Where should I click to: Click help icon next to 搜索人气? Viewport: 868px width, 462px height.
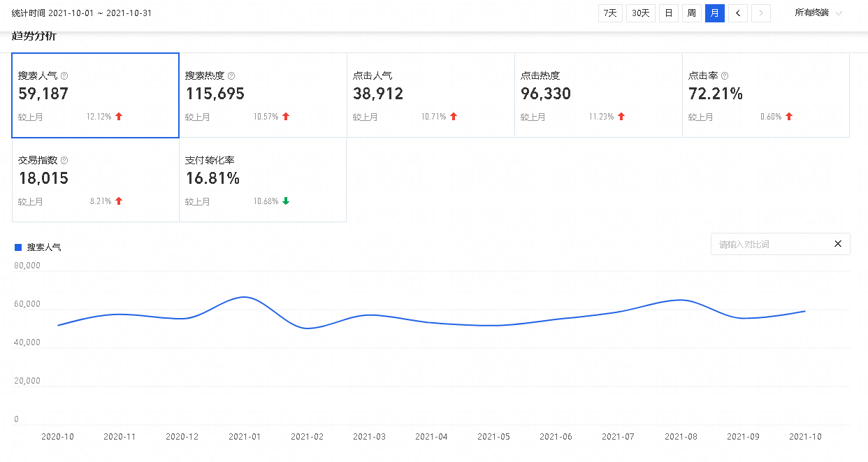pyautogui.click(x=64, y=75)
